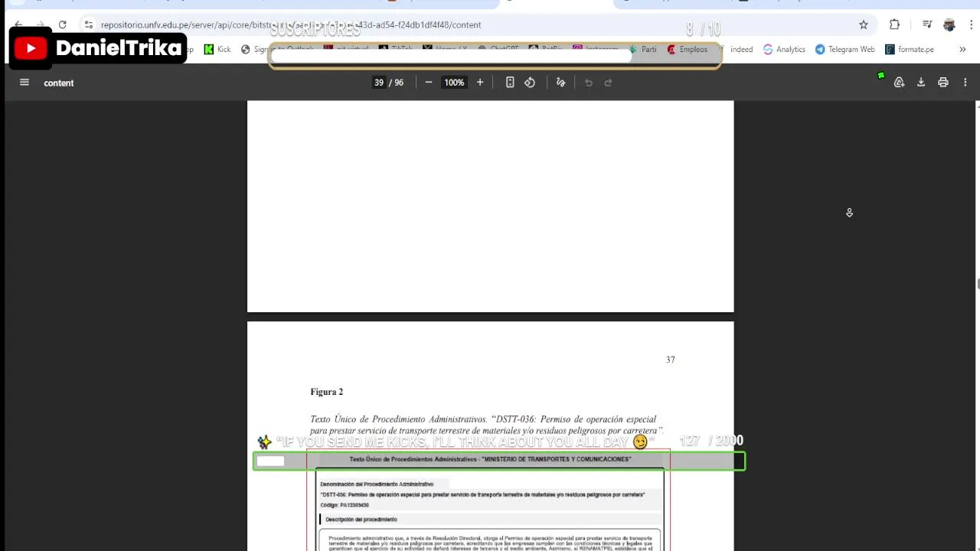Viewport: 980px width, 551px height.
Task: Click the vertical PDF scrollbar thumb
Action: coord(978,285)
